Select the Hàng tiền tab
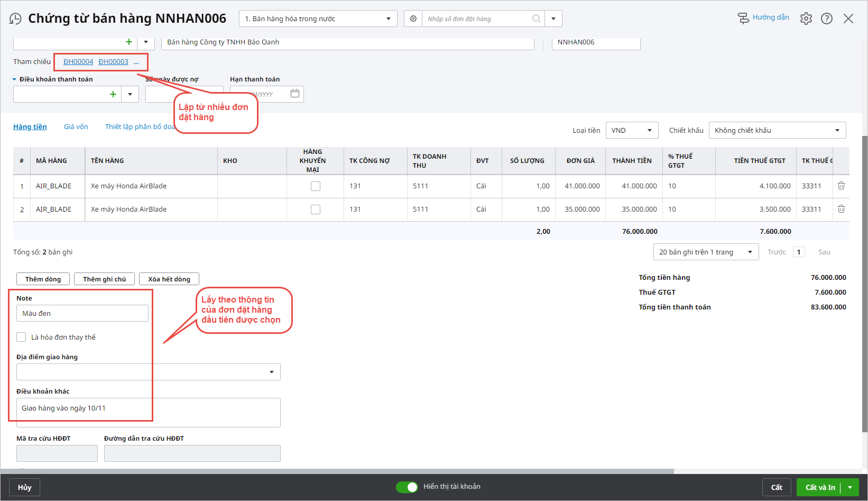This screenshot has height=501, width=868. click(x=30, y=127)
